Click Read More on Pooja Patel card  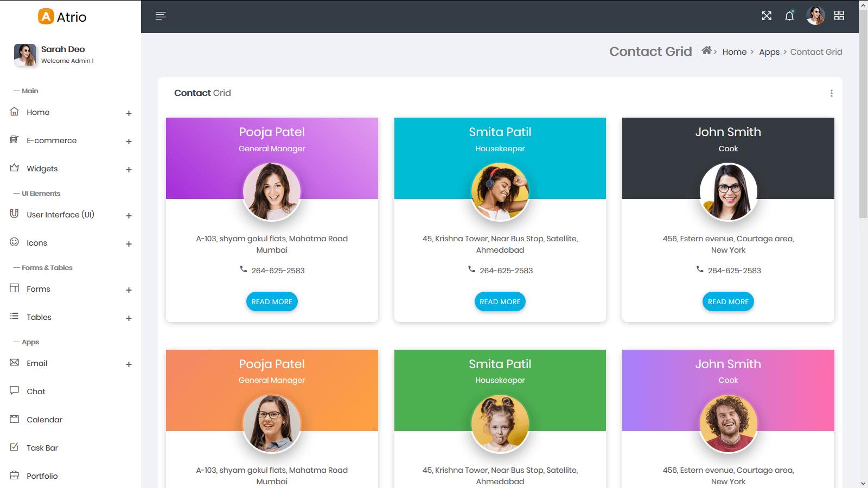[x=272, y=301]
